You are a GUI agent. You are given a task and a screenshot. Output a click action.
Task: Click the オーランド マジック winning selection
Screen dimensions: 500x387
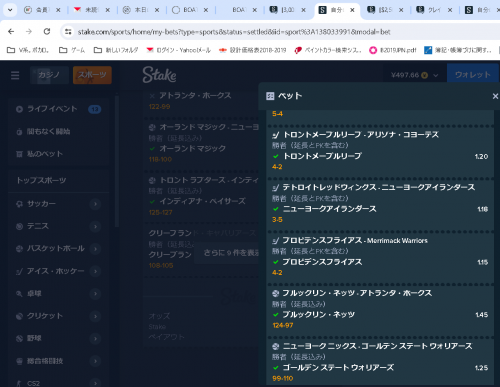(192, 148)
